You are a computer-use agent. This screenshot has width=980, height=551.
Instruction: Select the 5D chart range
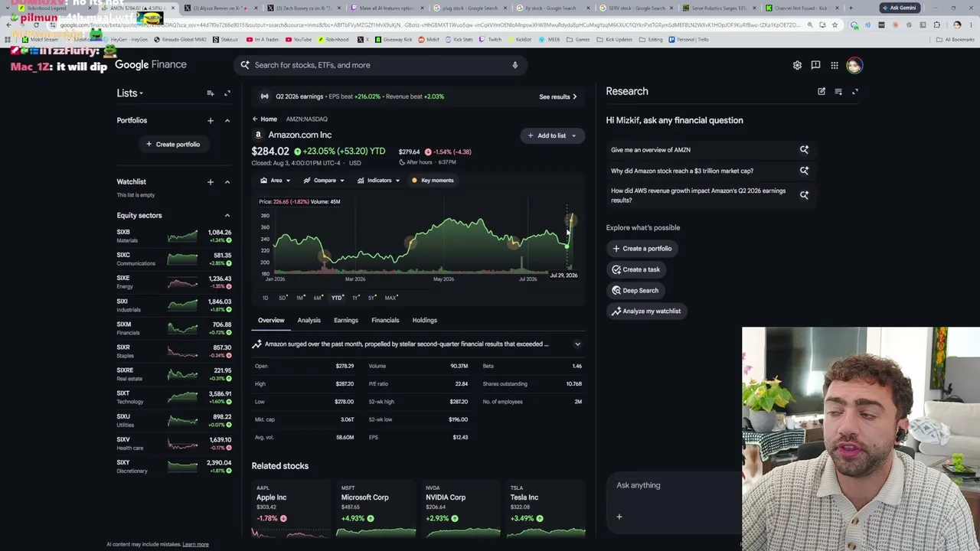282,298
